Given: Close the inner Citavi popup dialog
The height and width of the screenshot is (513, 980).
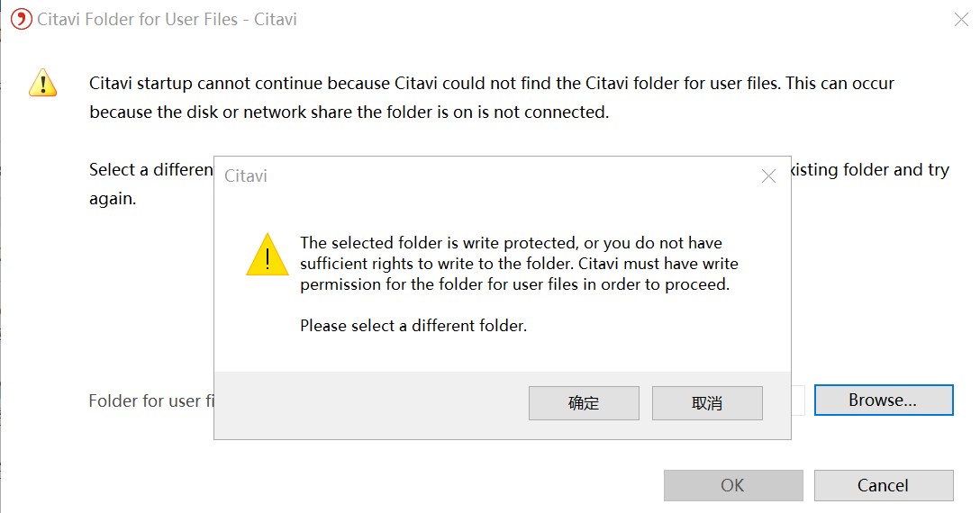Looking at the screenshot, I should pyautogui.click(x=768, y=176).
